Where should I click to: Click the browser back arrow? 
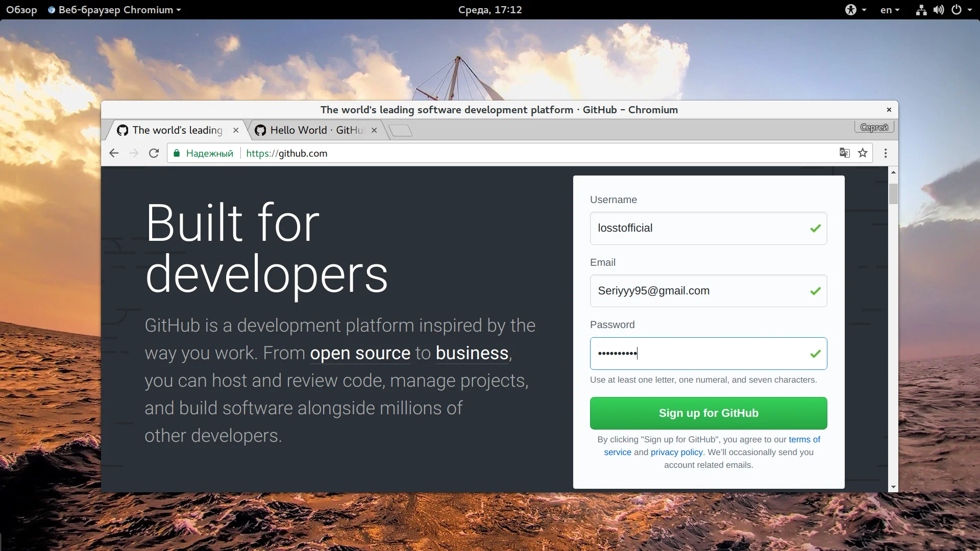(114, 153)
